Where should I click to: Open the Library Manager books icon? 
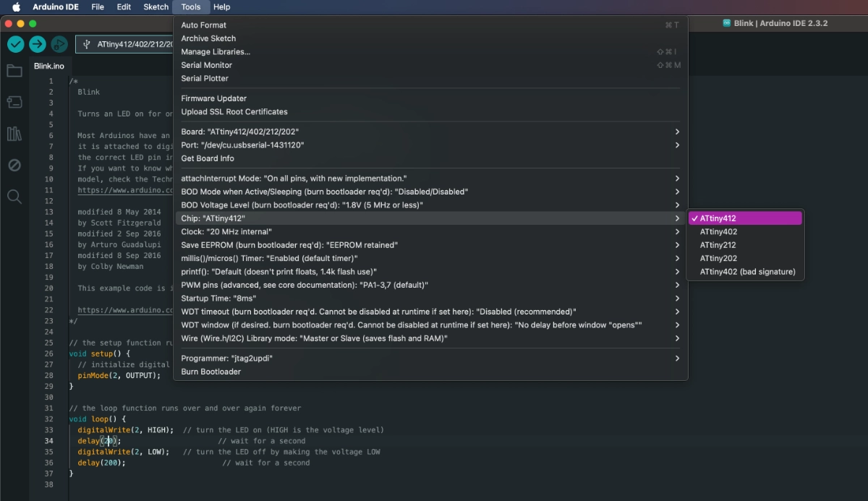pos(14,134)
